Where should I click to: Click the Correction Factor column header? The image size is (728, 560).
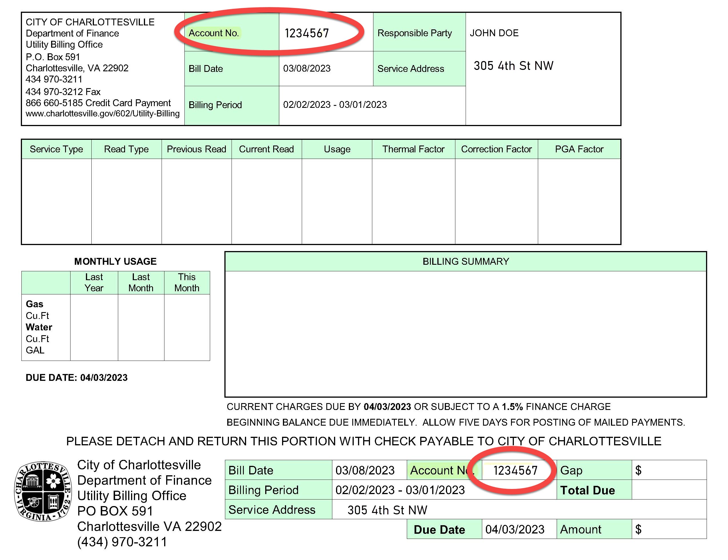coord(496,149)
